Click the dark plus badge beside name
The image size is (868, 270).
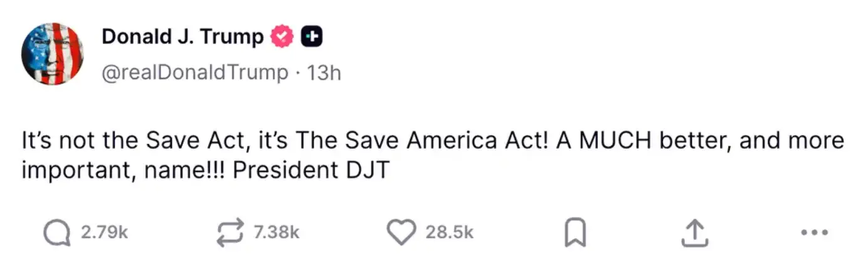pyautogui.click(x=312, y=38)
